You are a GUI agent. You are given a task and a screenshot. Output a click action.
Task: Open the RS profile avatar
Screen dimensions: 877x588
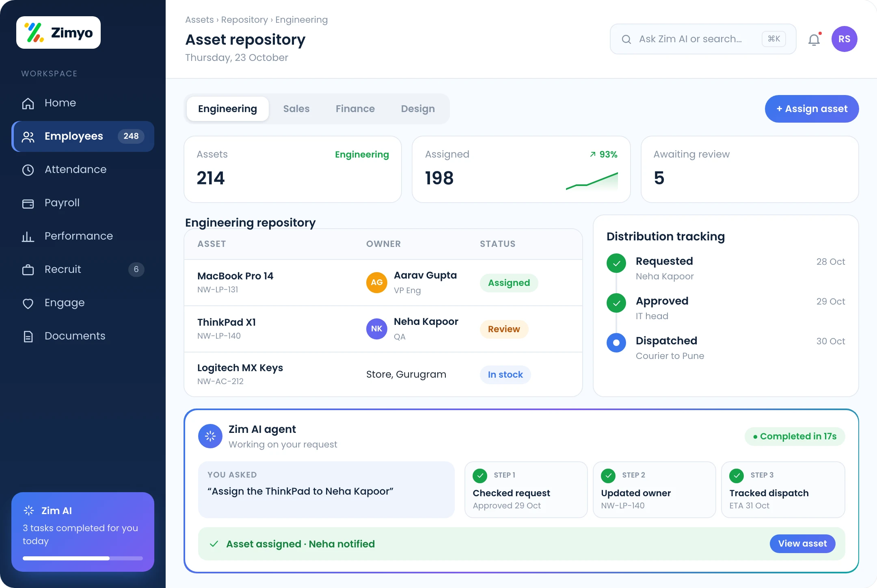point(845,39)
